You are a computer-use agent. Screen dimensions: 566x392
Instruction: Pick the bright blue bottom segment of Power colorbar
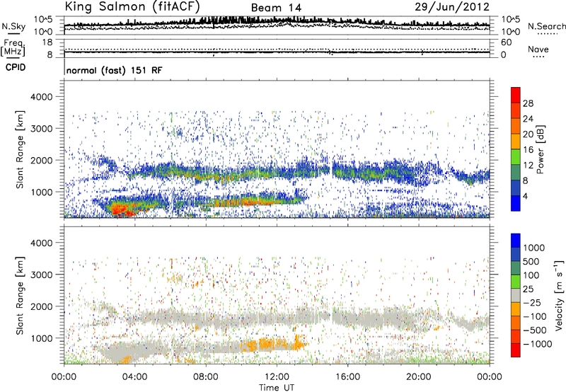click(516, 203)
